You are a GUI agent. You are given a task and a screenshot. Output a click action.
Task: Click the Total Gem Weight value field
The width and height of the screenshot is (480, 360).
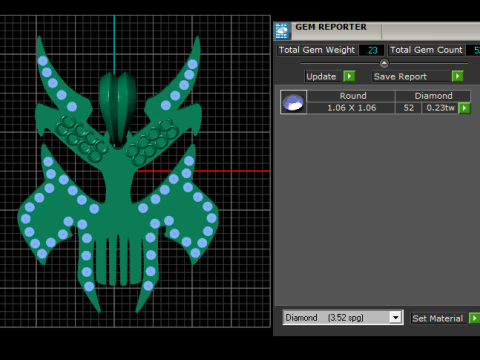click(x=372, y=50)
